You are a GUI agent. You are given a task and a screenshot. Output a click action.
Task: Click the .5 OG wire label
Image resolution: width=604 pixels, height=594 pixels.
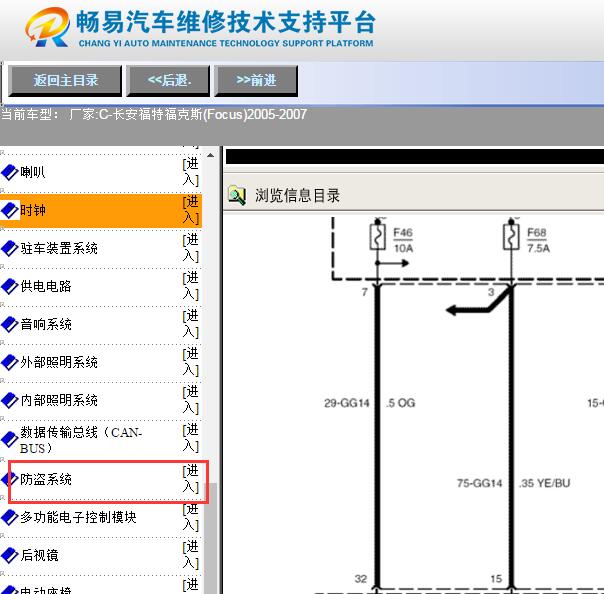pos(401,403)
